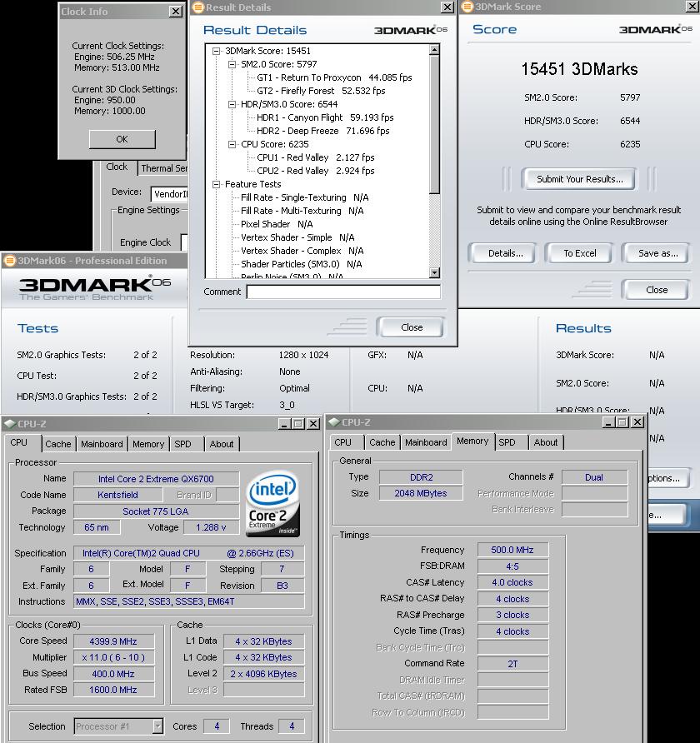Select Pixel Shader feature test row
Viewport: 700px width, 743px height.
pyautogui.click(x=277, y=224)
